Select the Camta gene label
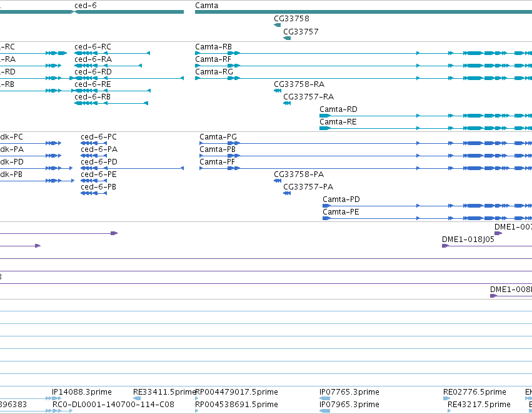Image resolution: width=532 pixels, height=414 pixels. click(x=207, y=6)
